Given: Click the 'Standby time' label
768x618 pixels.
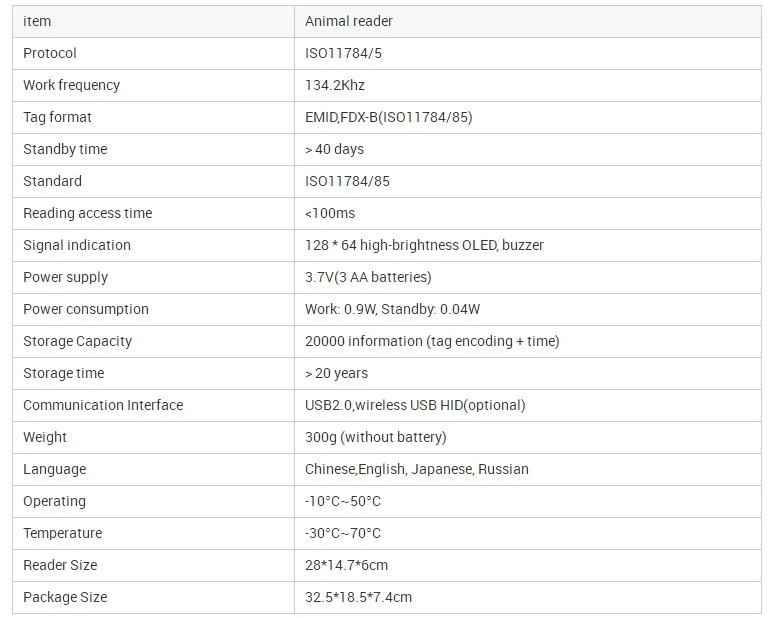Looking at the screenshot, I should [x=65, y=149].
